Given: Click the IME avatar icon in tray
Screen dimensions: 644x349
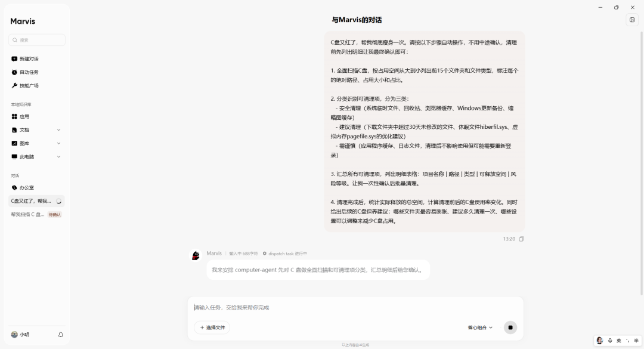Looking at the screenshot, I should (600, 341).
